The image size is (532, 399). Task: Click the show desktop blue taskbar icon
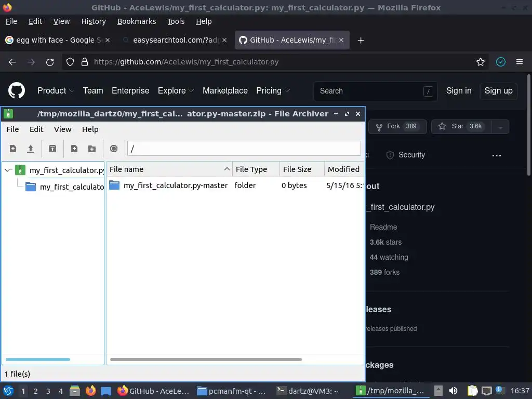[x=106, y=391]
